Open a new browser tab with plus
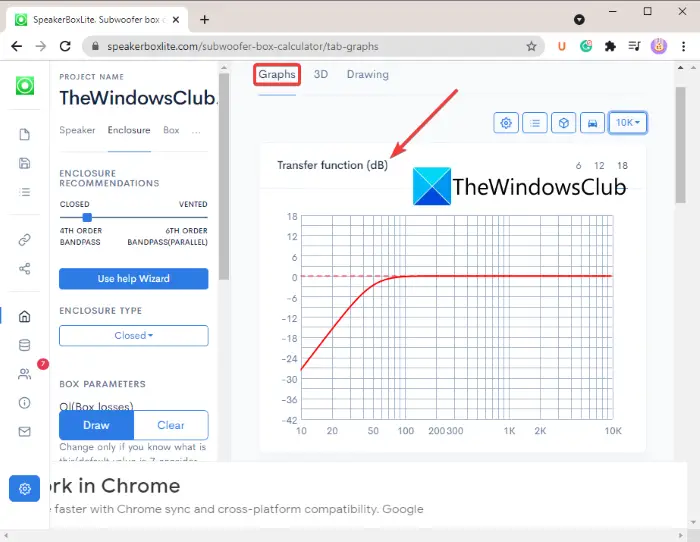The height and width of the screenshot is (542, 700). pos(204,20)
